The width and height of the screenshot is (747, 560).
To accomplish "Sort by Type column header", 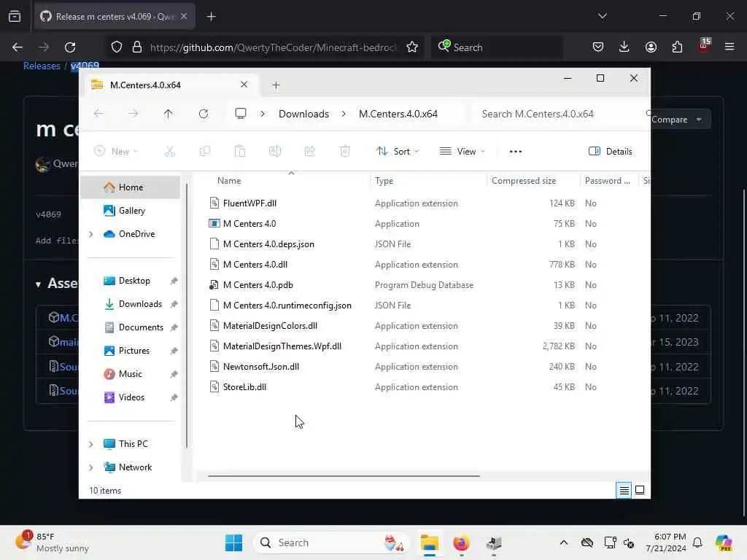I will tap(384, 181).
